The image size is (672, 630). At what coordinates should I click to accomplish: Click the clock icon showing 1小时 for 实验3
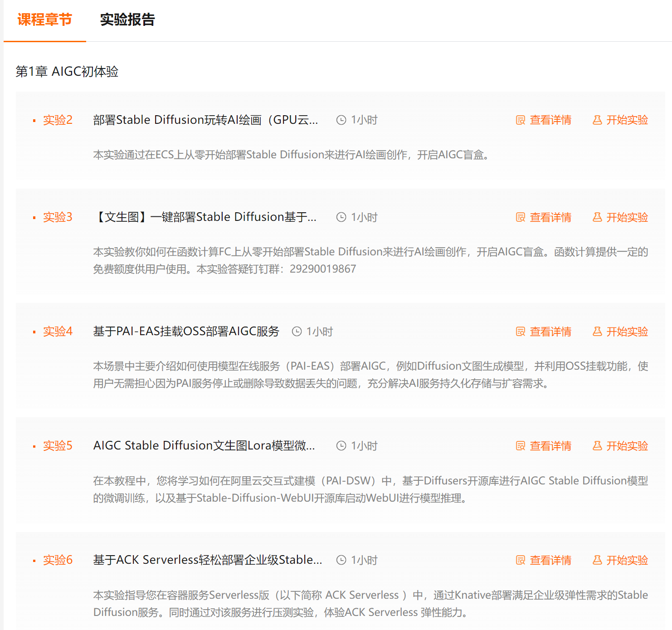341,217
